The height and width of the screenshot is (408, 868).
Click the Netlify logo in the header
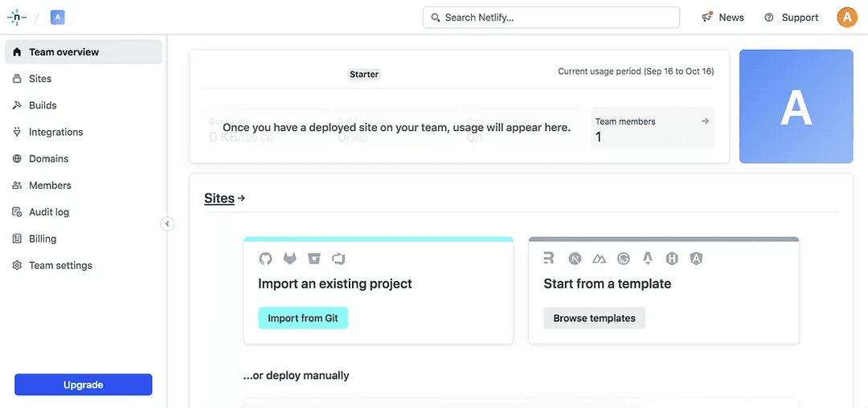pos(16,18)
